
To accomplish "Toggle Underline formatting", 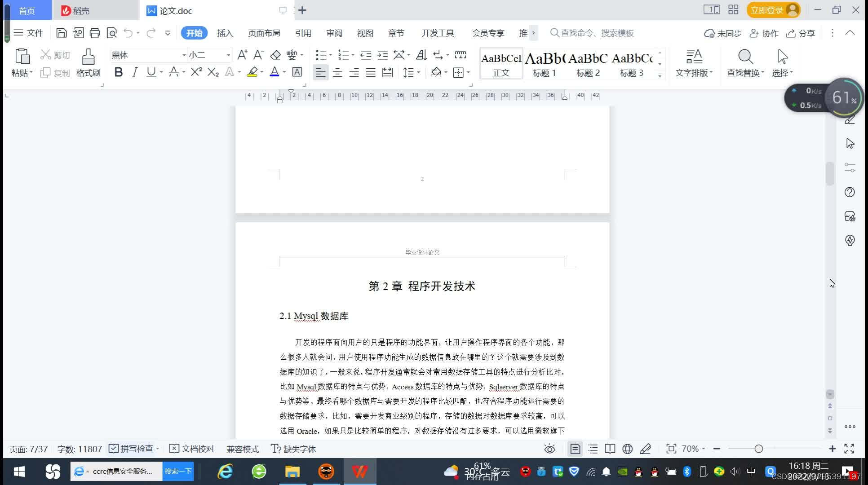I will click(x=151, y=72).
